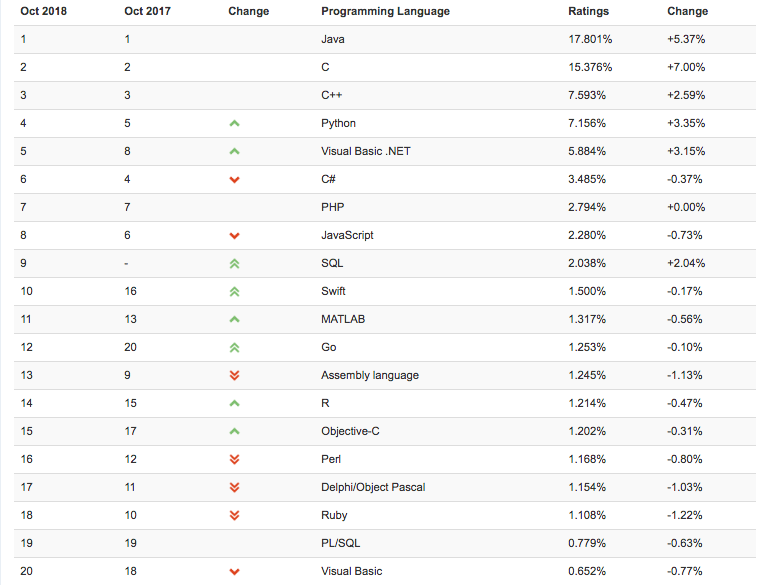
Task: Select the Java language name
Action: [x=332, y=39]
